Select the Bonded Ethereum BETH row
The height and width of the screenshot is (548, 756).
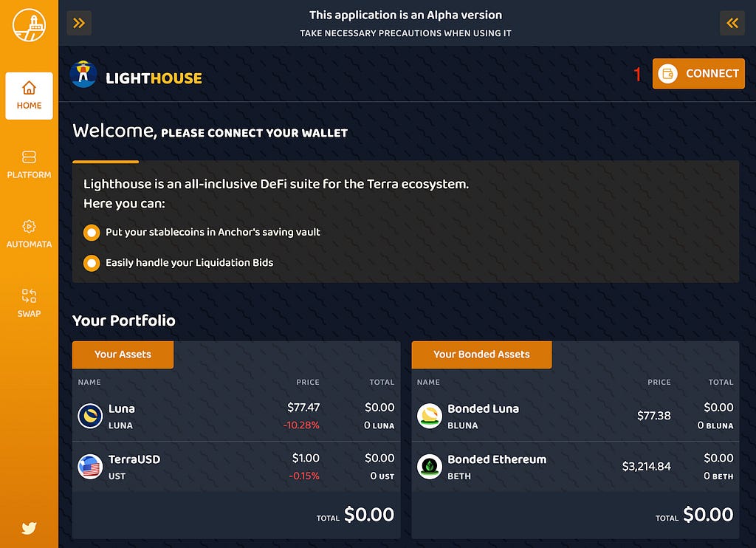pos(575,467)
